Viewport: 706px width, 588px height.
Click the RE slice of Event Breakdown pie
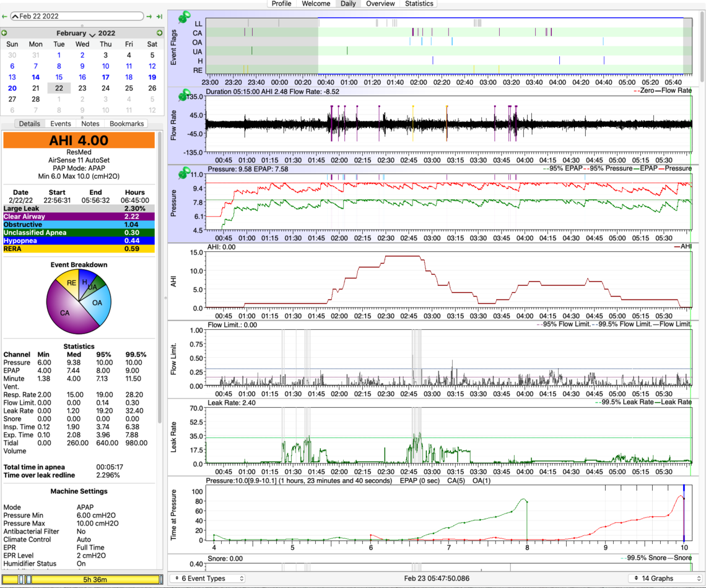click(x=70, y=283)
